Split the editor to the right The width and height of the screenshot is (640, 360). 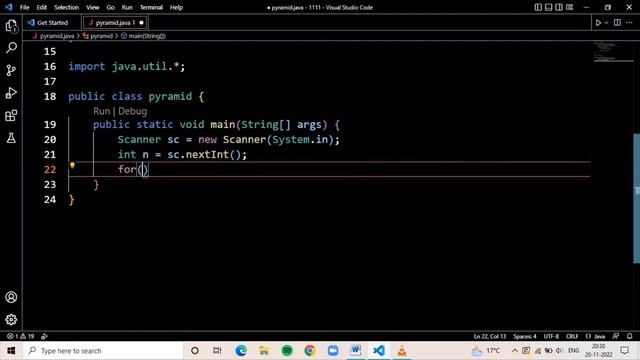[617, 23]
